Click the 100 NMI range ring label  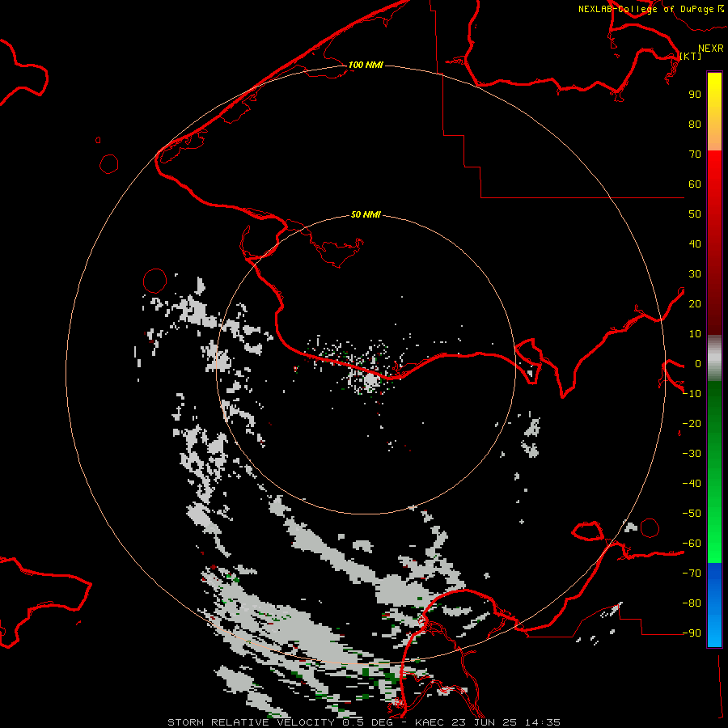coord(366,65)
